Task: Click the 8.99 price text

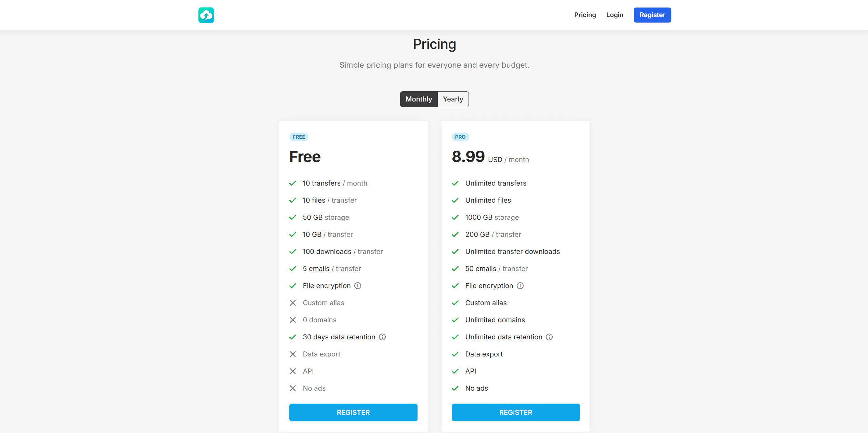Action: (x=468, y=157)
